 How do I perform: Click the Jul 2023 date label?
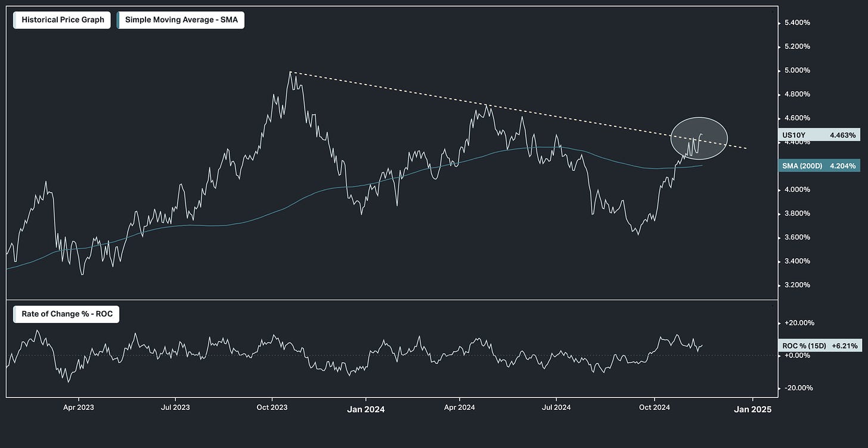coord(175,408)
